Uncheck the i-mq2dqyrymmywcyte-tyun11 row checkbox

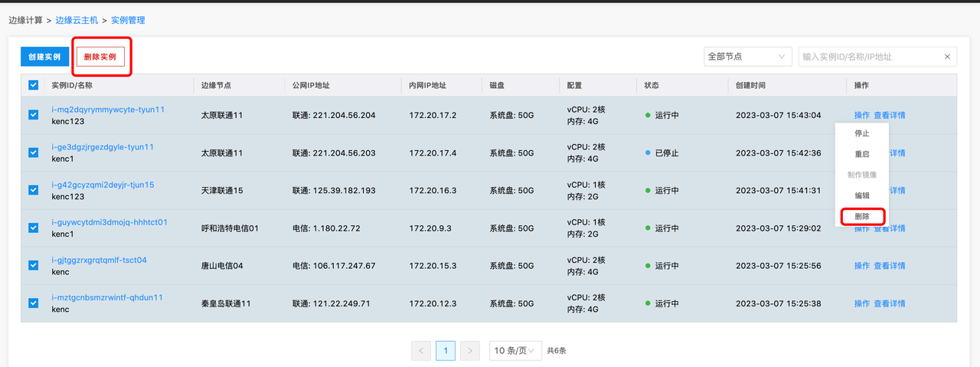coord(33,115)
